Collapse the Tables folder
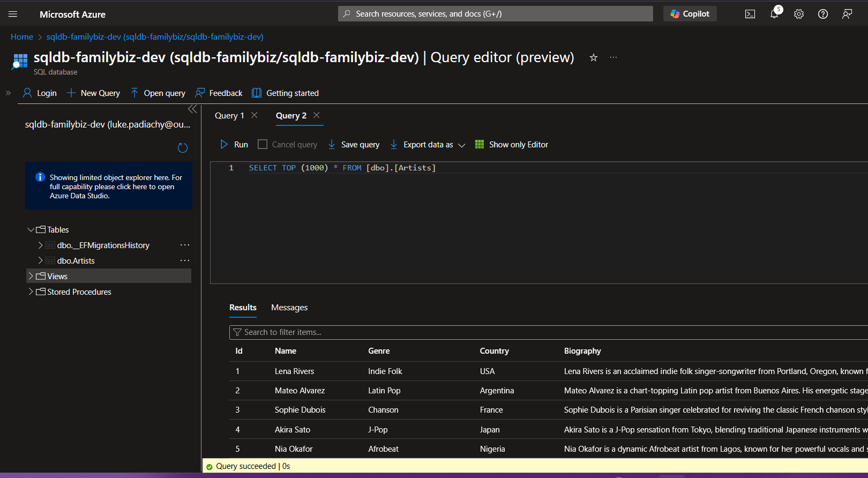 (x=31, y=229)
